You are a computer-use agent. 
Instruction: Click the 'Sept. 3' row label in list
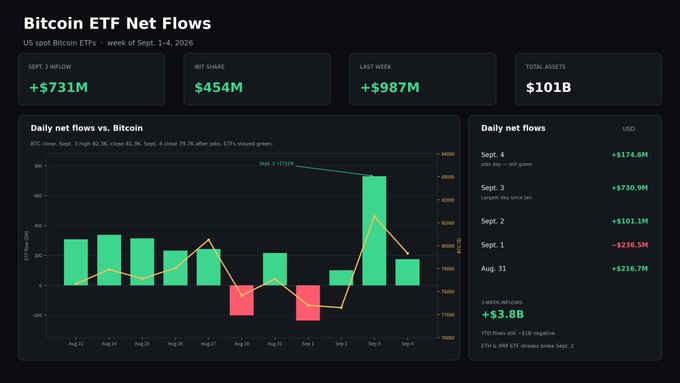click(x=493, y=188)
